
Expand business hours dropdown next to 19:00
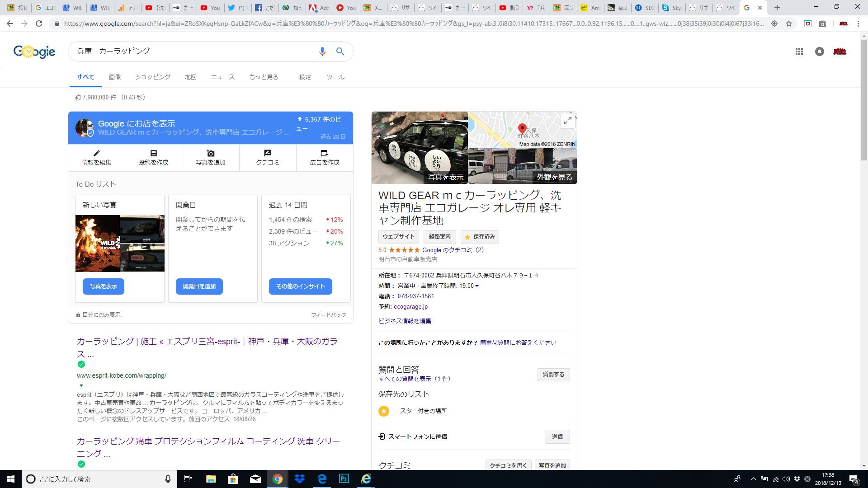click(x=477, y=286)
